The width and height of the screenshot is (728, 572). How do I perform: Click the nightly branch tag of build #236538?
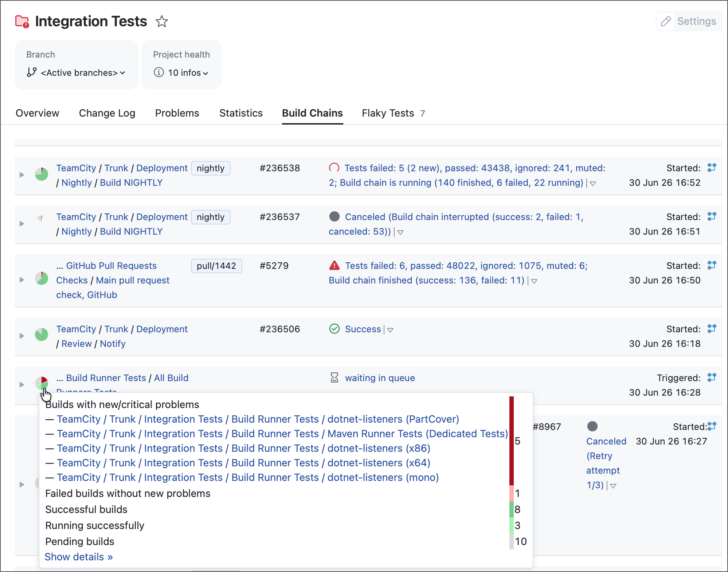point(211,168)
